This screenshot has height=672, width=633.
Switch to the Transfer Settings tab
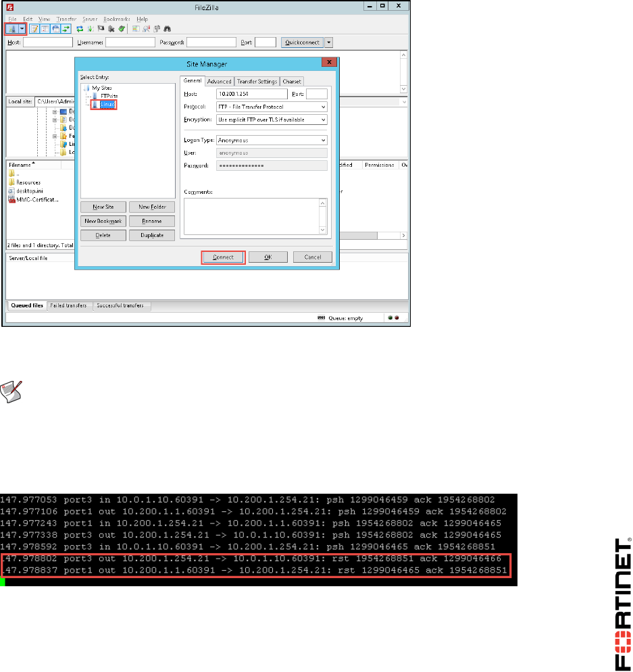(257, 82)
